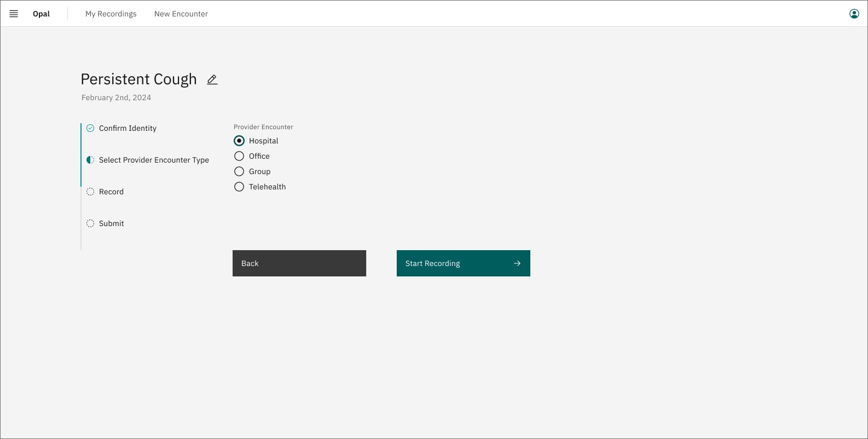
Task: Click the Persistent Cough title
Action: [x=139, y=79]
